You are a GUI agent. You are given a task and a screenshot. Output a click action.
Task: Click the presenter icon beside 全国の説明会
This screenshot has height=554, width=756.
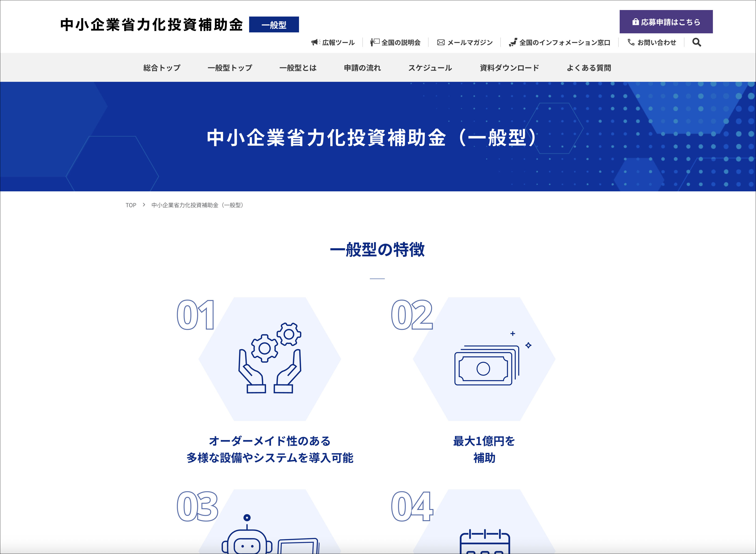click(x=375, y=42)
